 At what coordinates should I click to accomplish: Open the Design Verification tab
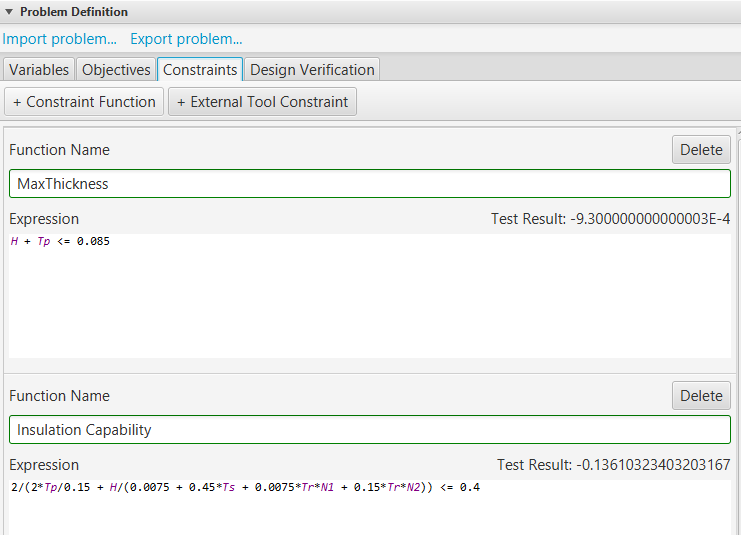[312, 69]
